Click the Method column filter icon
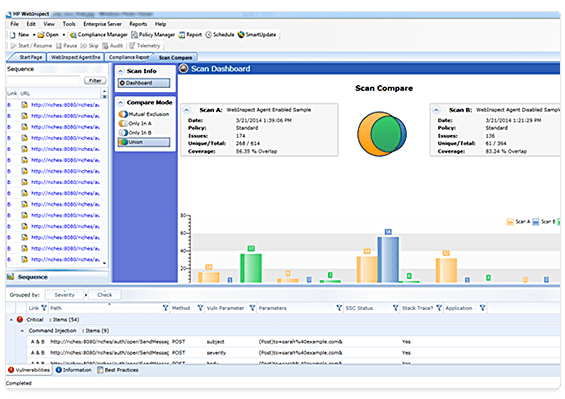This screenshot has height=399, width=565. [x=200, y=308]
